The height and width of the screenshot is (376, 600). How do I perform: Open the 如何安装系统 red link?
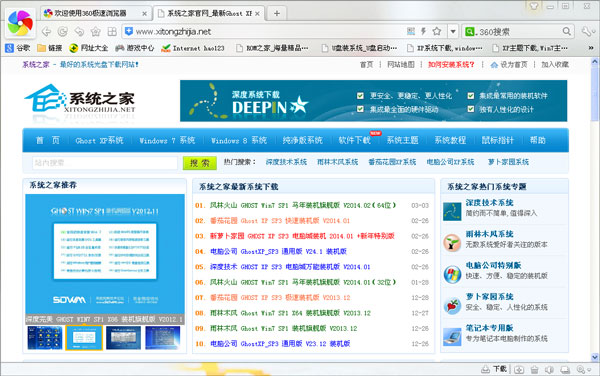coord(451,65)
